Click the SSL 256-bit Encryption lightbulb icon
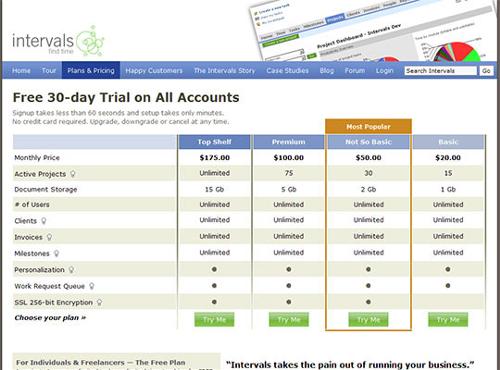The width and height of the screenshot is (500, 370). (x=99, y=302)
